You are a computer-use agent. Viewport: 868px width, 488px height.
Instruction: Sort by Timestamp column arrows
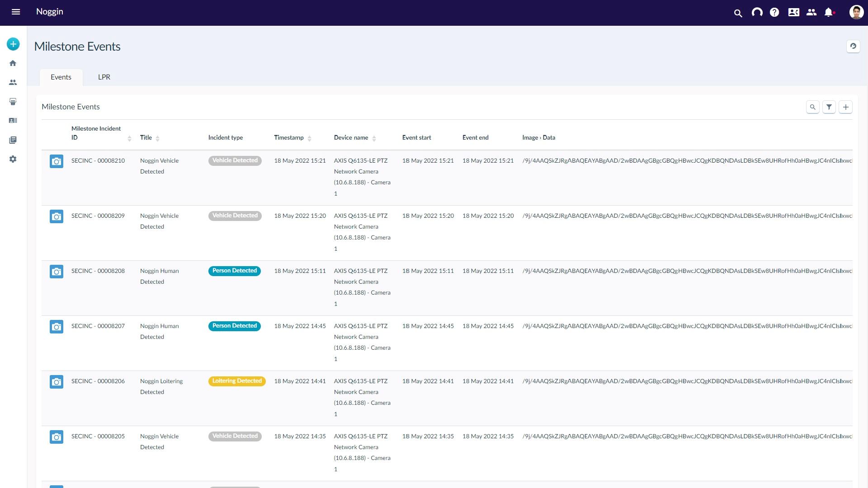(309, 138)
